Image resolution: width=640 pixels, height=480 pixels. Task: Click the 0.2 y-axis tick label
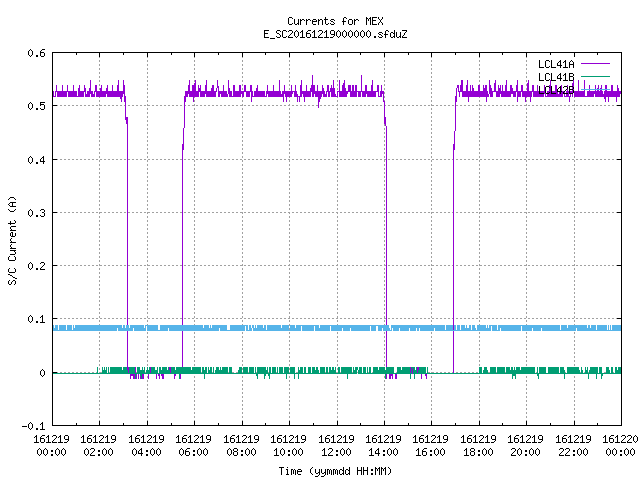[x=36, y=266]
